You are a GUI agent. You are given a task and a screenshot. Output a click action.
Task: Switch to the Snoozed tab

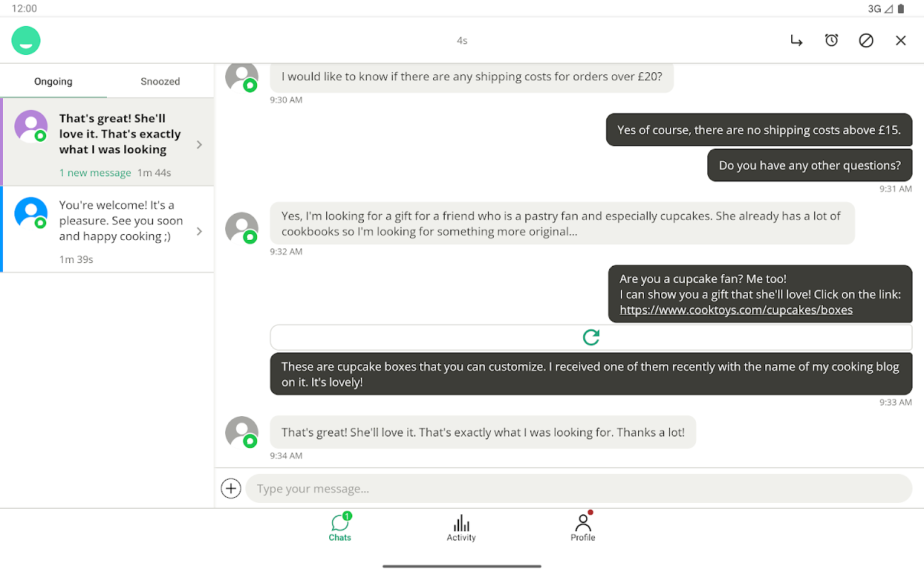(160, 82)
